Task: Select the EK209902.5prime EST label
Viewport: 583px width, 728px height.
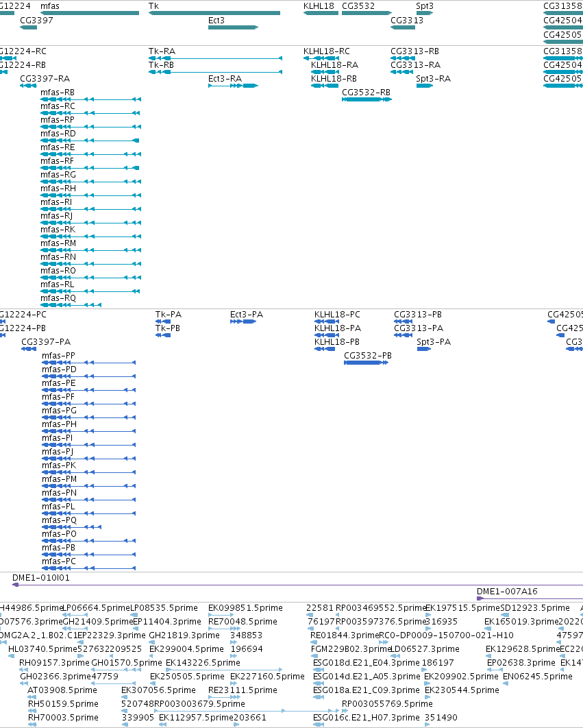Action: click(x=461, y=677)
